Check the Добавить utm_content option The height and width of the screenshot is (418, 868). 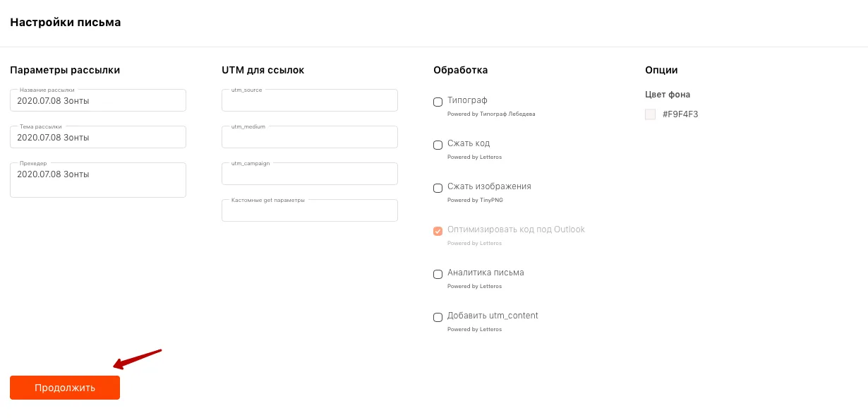[x=438, y=317]
